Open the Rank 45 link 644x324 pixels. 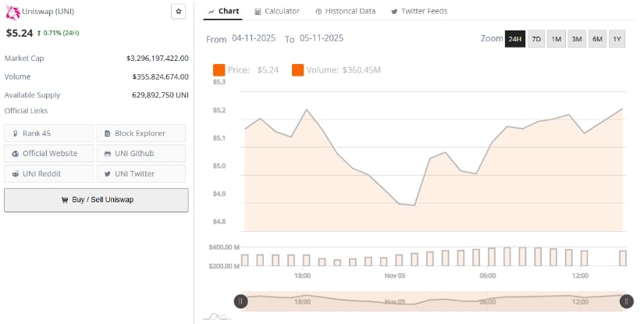[49, 134]
